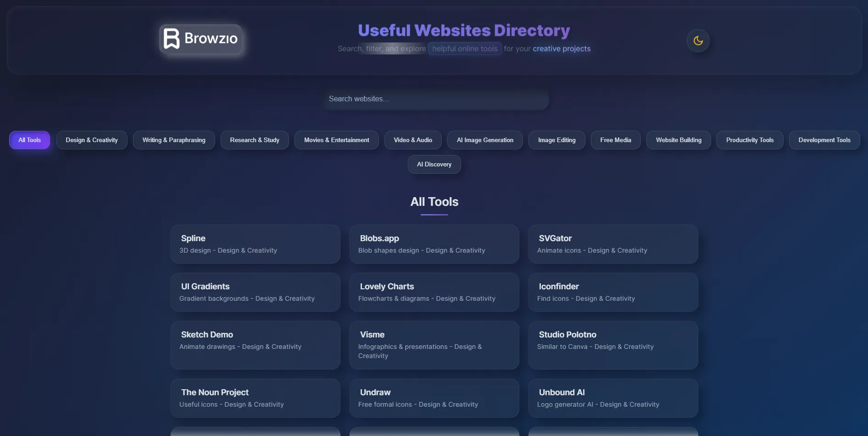
Task: Select Movies & Entertainment filter
Action: pos(336,140)
